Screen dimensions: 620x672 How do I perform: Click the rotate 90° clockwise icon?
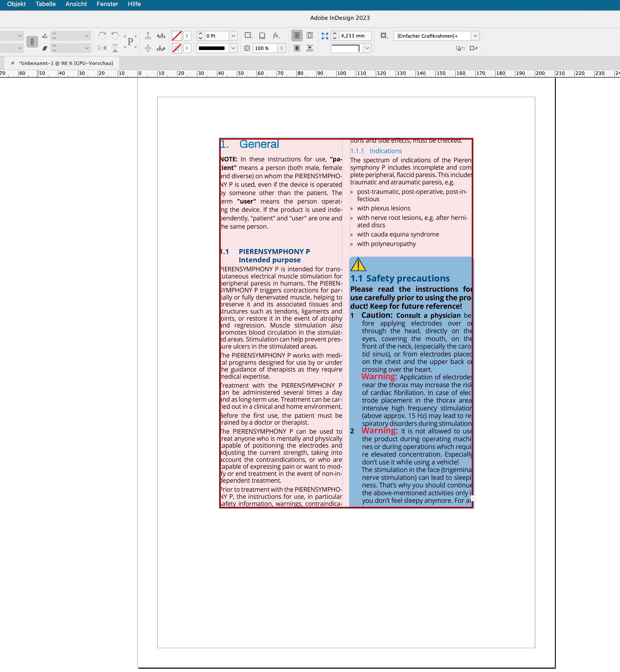point(102,35)
